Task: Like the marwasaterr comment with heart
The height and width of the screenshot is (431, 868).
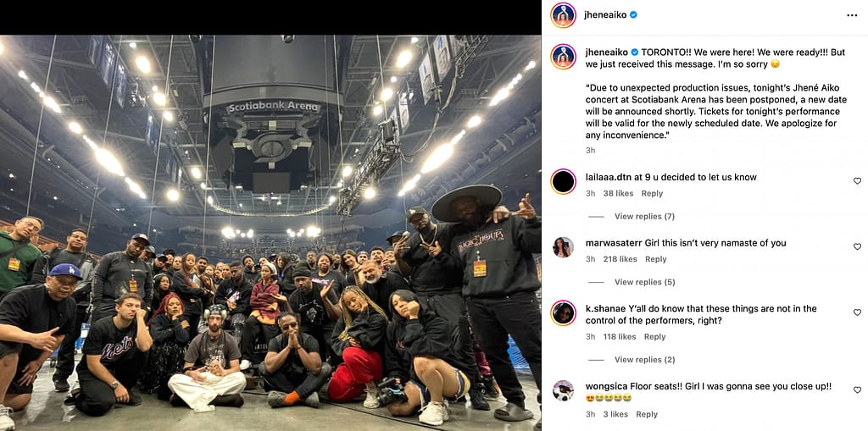Action: (x=857, y=246)
